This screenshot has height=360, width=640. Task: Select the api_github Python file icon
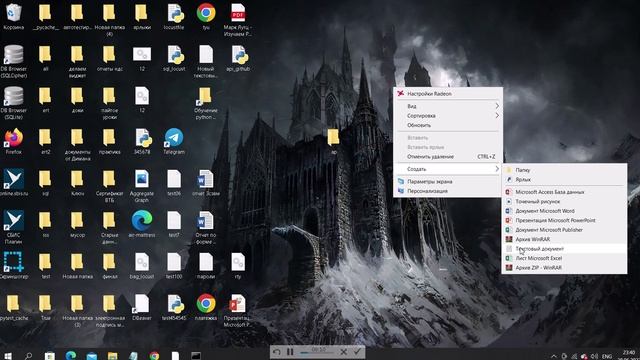click(x=238, y=58)
